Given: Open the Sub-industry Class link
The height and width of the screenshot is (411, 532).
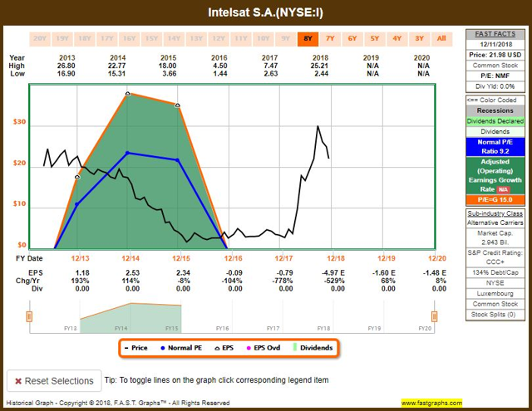Looking at the screenshot, I should click(x=495, y=213).
